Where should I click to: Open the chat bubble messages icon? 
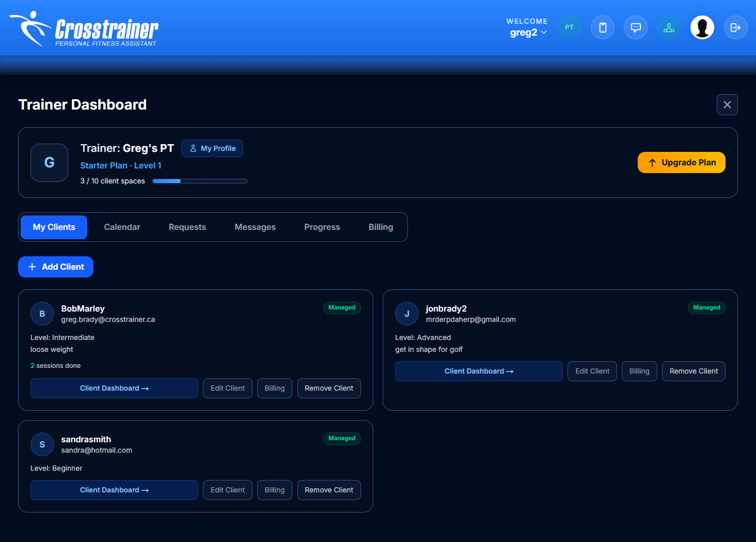tap(636, 27)
